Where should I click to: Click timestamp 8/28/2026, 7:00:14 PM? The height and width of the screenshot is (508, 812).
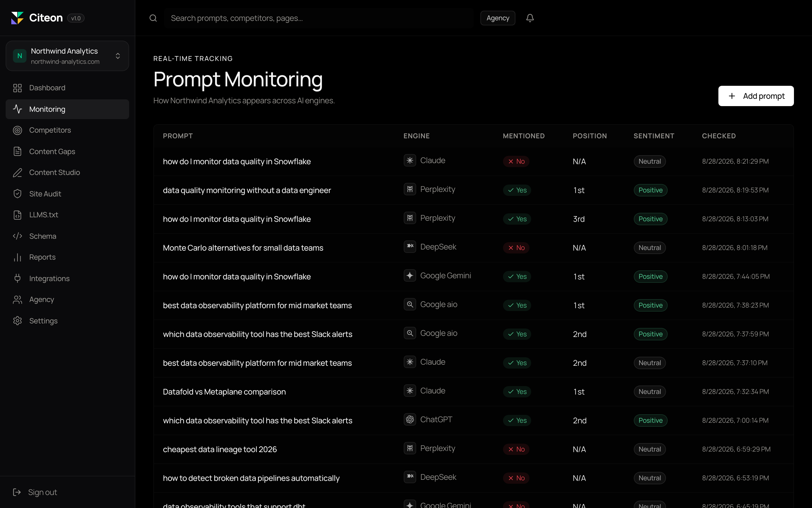click(735, 421)
